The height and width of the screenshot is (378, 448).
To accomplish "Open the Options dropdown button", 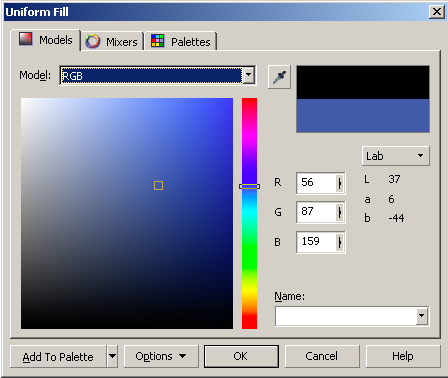I will (161, 356).
